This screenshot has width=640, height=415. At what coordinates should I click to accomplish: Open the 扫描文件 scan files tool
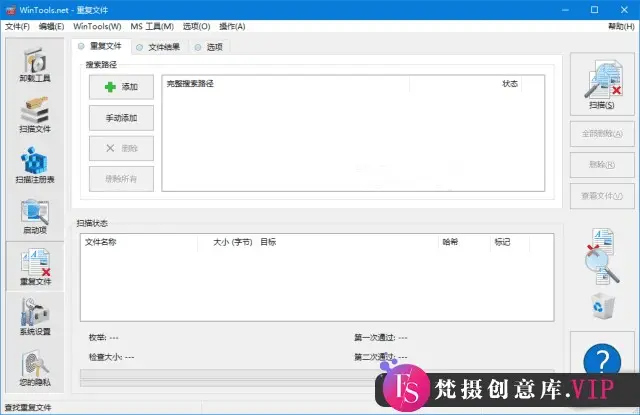(35, 115)
